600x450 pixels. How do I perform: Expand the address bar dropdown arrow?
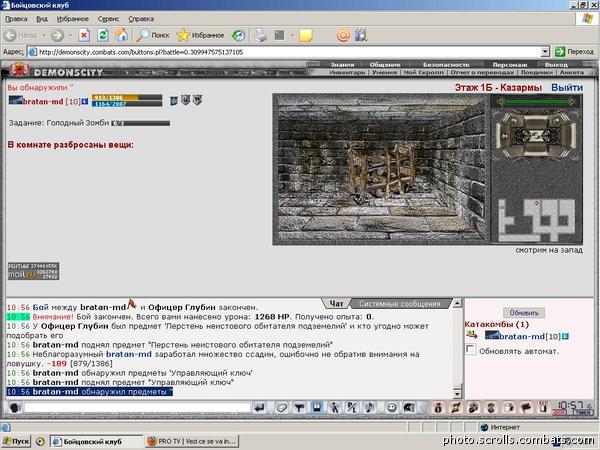coord(545,52)
